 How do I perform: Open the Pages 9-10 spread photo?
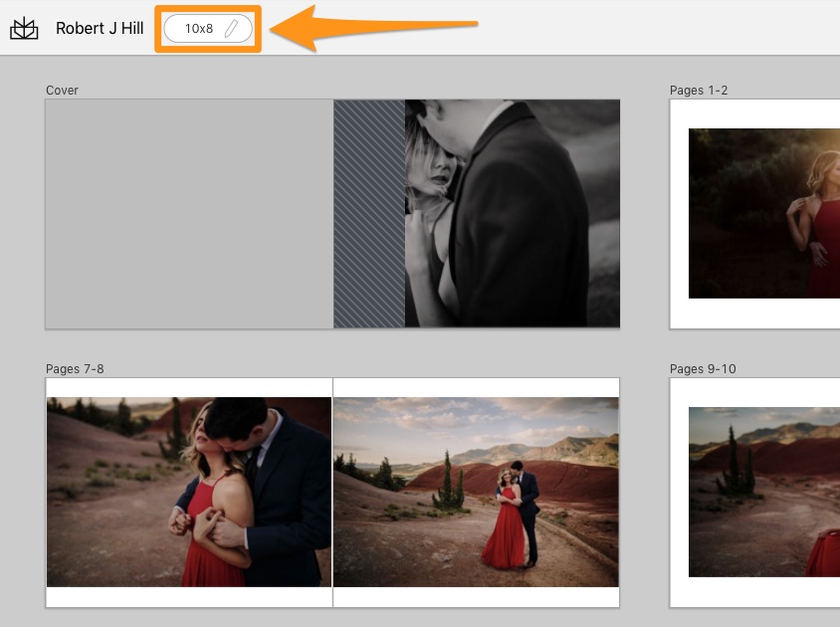pyautogui.click(x=764, y=492)
